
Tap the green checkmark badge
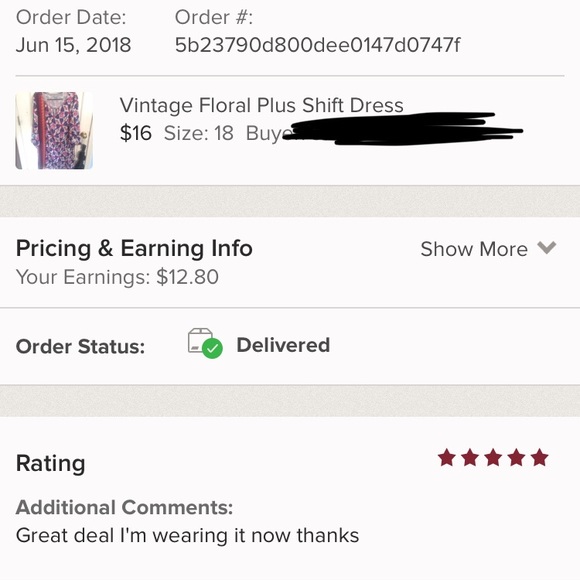213,348
